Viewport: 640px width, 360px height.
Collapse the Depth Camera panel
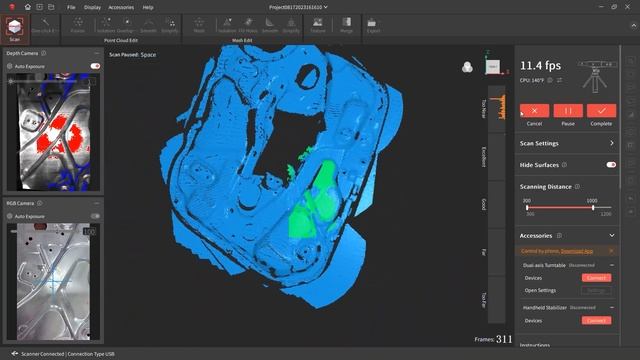coord(97,53)
